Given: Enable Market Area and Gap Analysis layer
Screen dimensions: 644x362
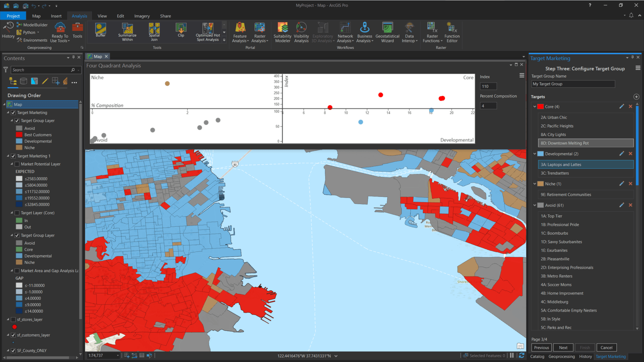Looking at the screenshot, I should [17, 271].
